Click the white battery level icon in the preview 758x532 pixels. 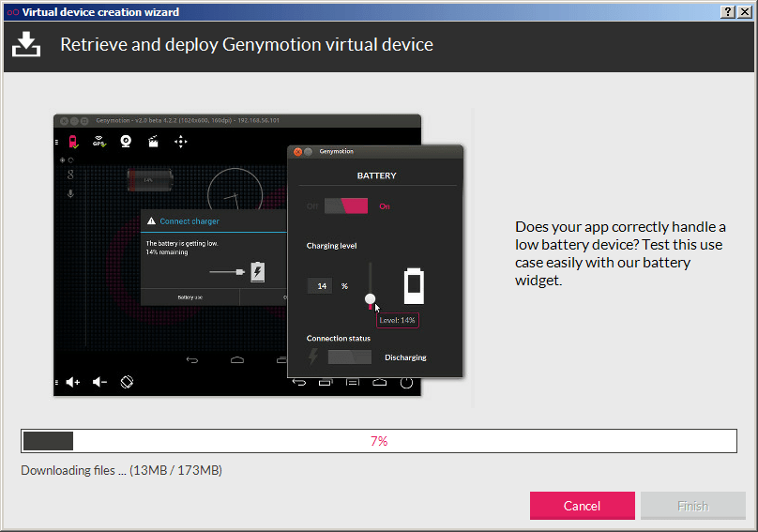414,286
